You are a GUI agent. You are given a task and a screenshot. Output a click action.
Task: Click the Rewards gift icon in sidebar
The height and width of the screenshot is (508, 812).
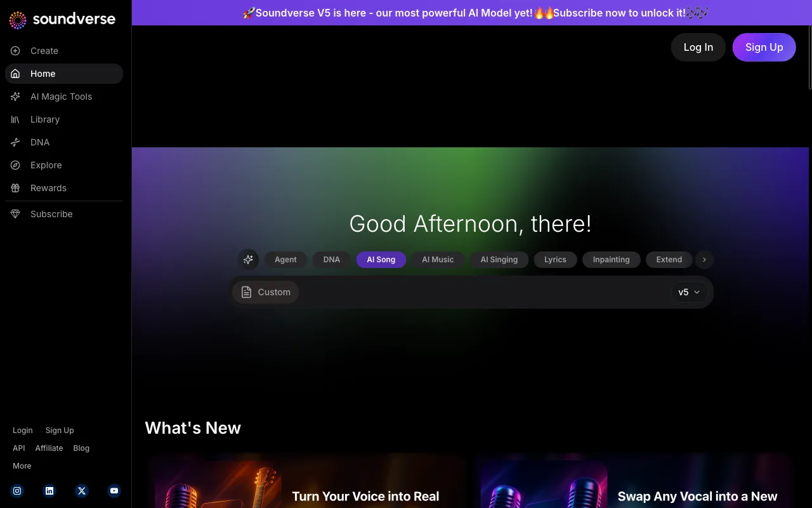click(x=15, y=188)
